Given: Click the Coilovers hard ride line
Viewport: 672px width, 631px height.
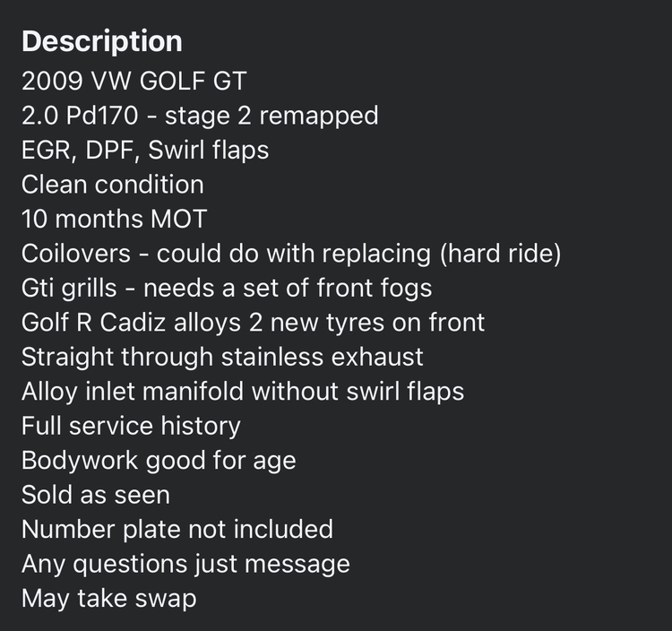Looking at the screenshot, I should 291,254.
